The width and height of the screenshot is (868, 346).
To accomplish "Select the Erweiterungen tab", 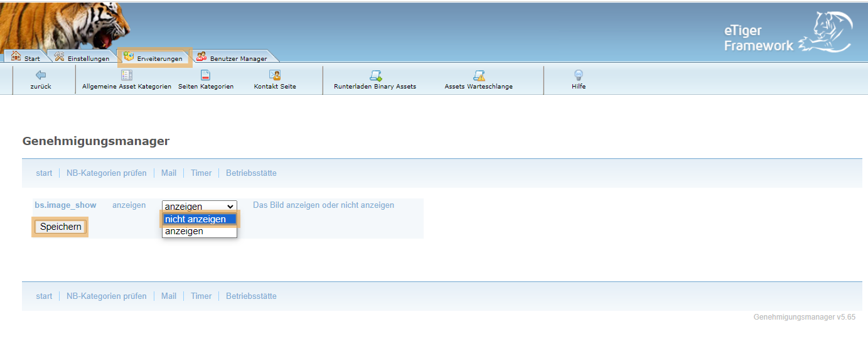I will [154, 58].
